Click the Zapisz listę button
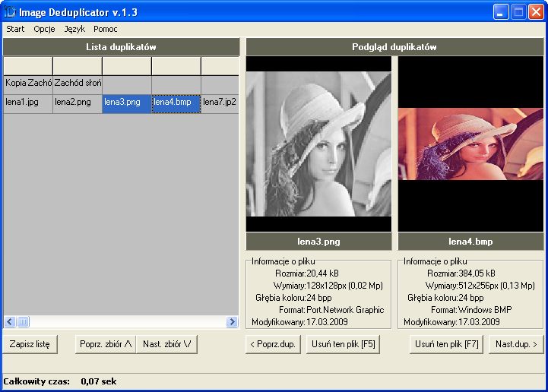Viewport: 548px width, 392px height. pos(30,344)
